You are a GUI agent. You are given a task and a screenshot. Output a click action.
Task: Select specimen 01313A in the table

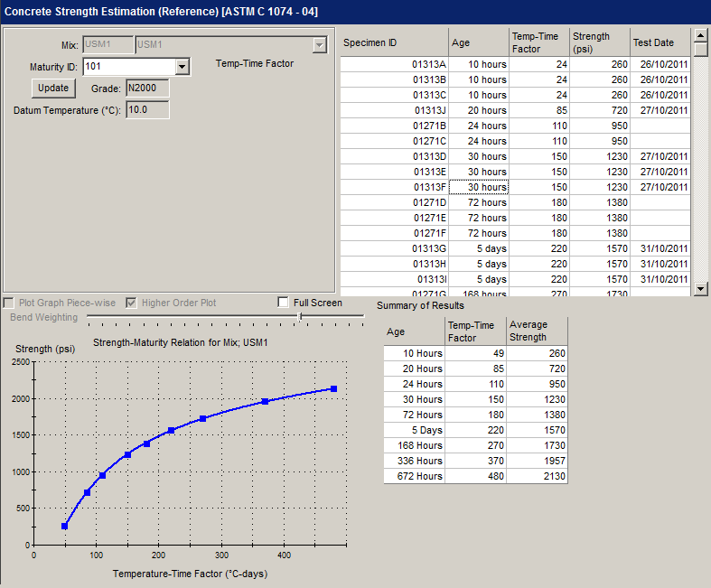click(394, 64)
